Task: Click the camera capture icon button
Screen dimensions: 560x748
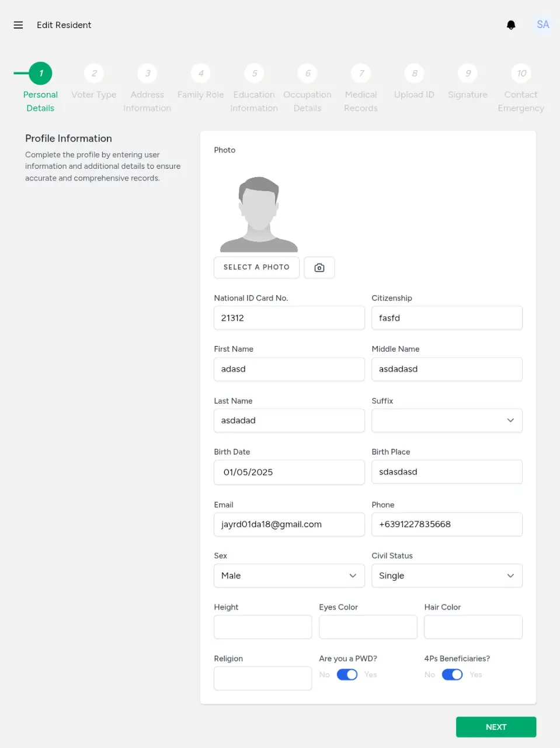Action: point(319,268)
